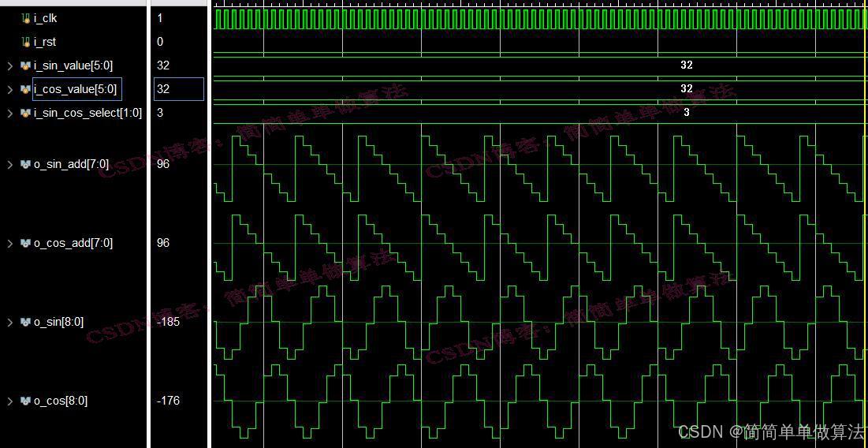
Task: Select the i_sin_value[5:0] signal name
Action: 73,66
